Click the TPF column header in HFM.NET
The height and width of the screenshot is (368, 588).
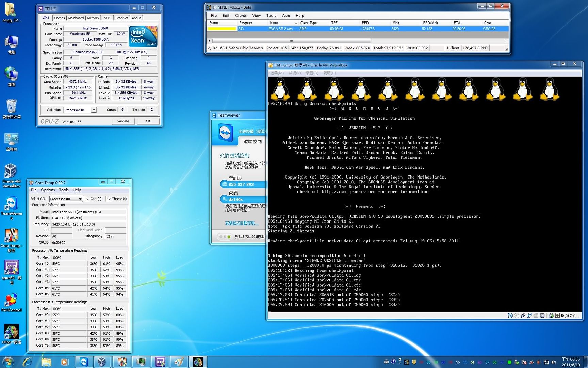(344, 23)
